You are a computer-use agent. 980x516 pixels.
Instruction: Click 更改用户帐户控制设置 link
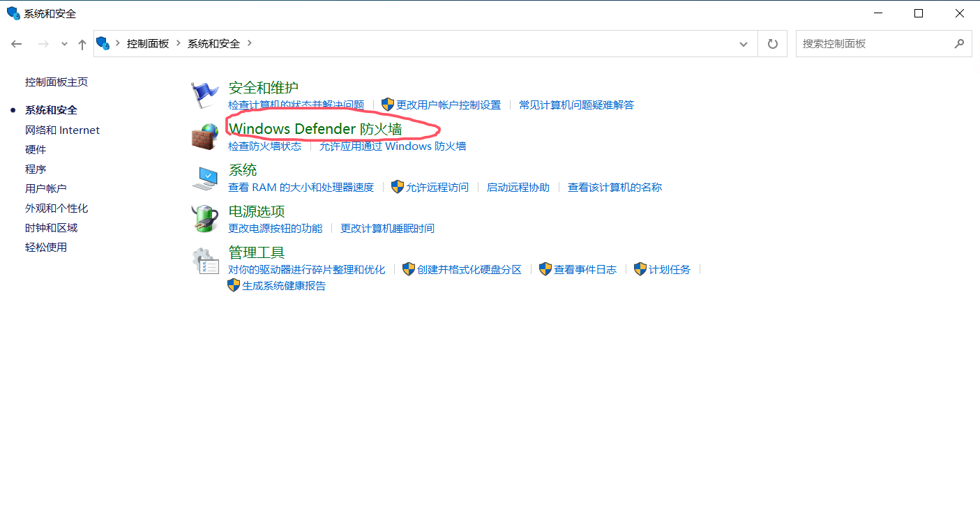pos(448,105)
